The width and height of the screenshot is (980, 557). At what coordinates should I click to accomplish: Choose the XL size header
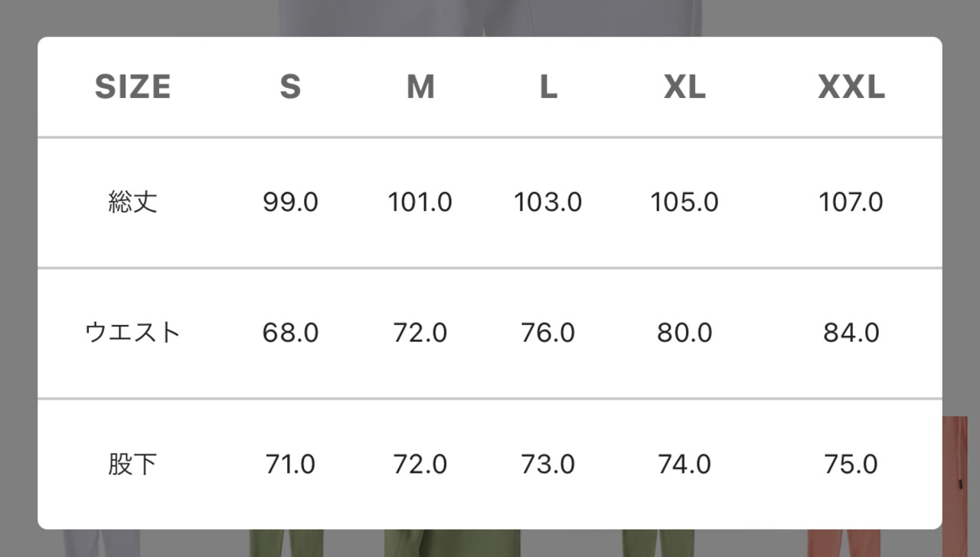684,87
